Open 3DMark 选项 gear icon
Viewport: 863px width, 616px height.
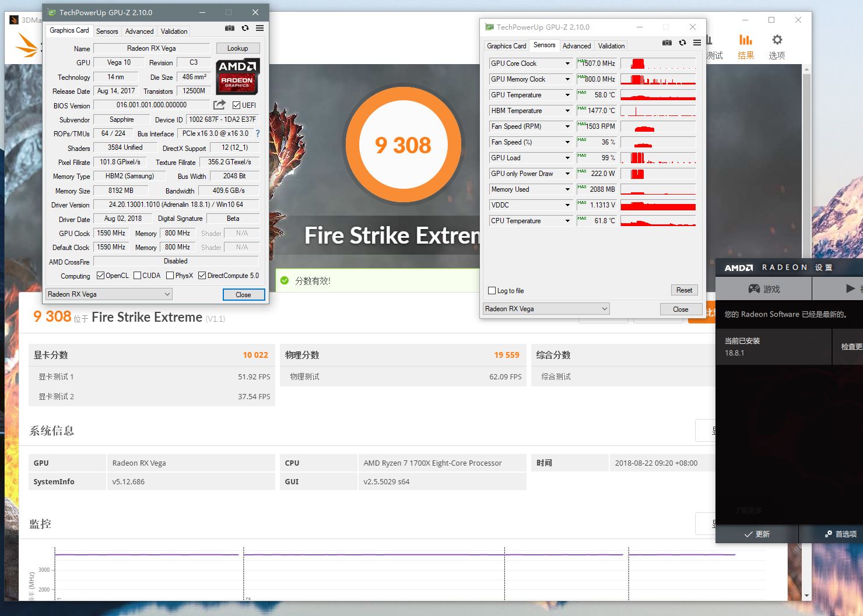pos(777,40)
